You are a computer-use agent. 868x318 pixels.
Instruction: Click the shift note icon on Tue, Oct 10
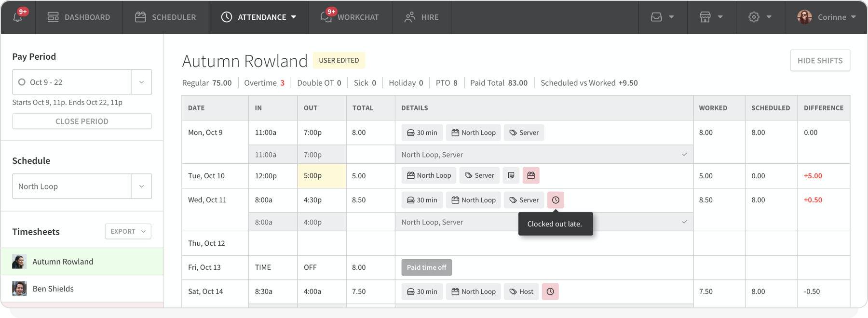511,176
